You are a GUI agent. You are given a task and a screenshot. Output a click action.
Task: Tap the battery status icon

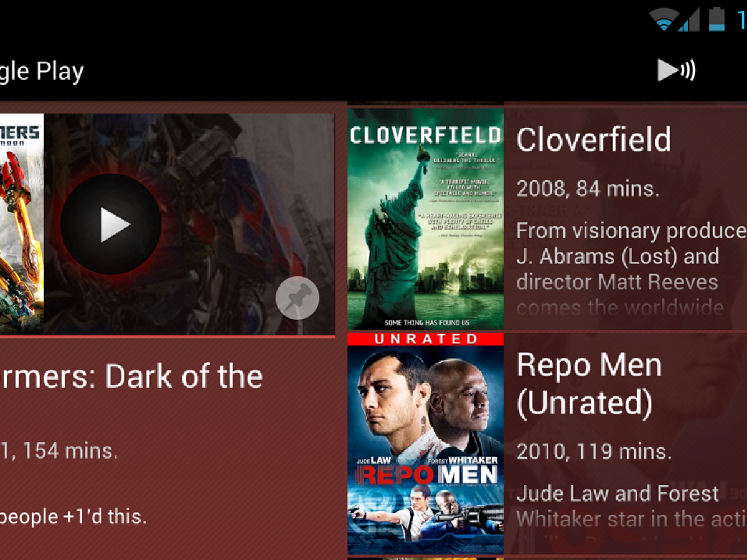coord(716,19)
